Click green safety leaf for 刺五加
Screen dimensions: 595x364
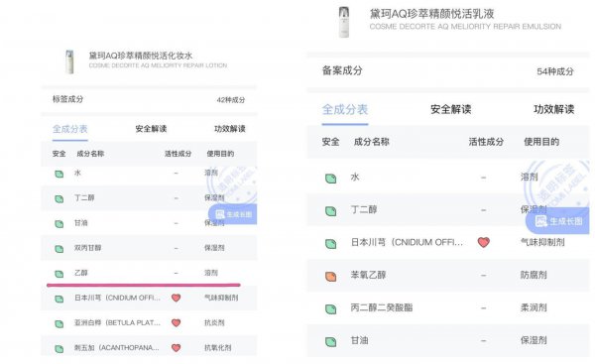(x=59, y=348)
